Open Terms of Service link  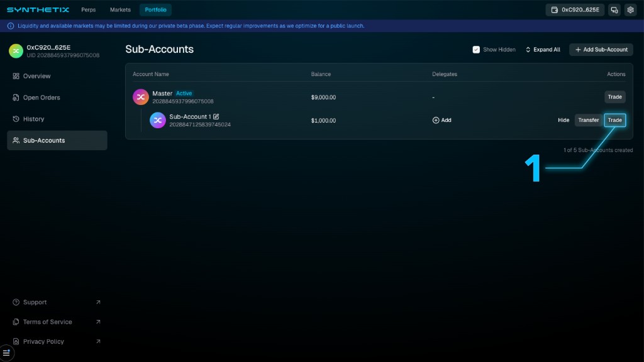coord(57,322)
